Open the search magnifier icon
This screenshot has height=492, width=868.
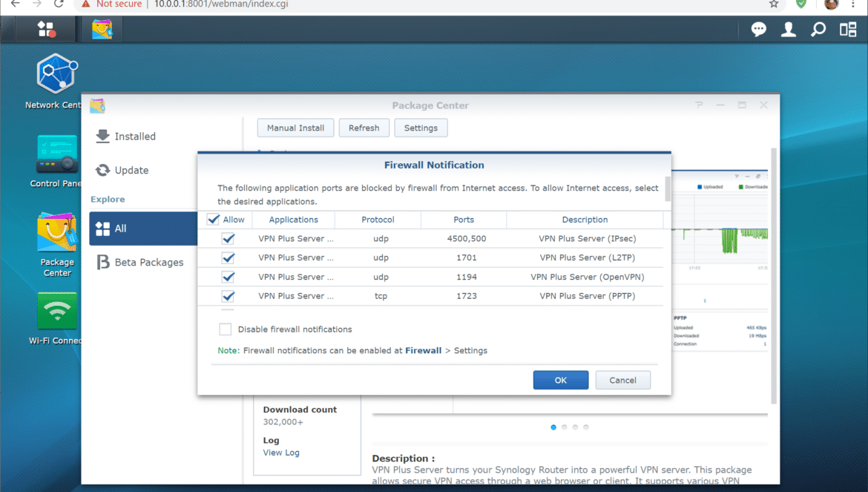(x=818, y=30)
